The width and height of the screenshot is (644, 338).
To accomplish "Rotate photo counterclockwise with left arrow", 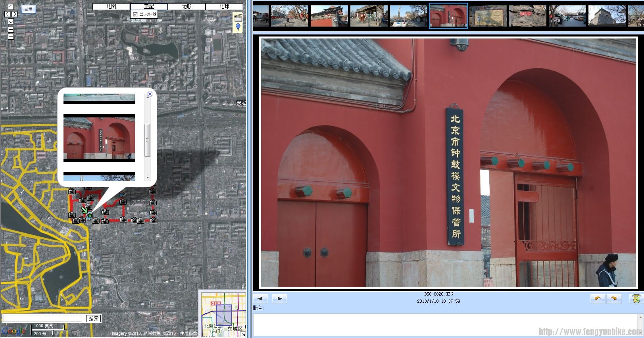I will 598,299.
